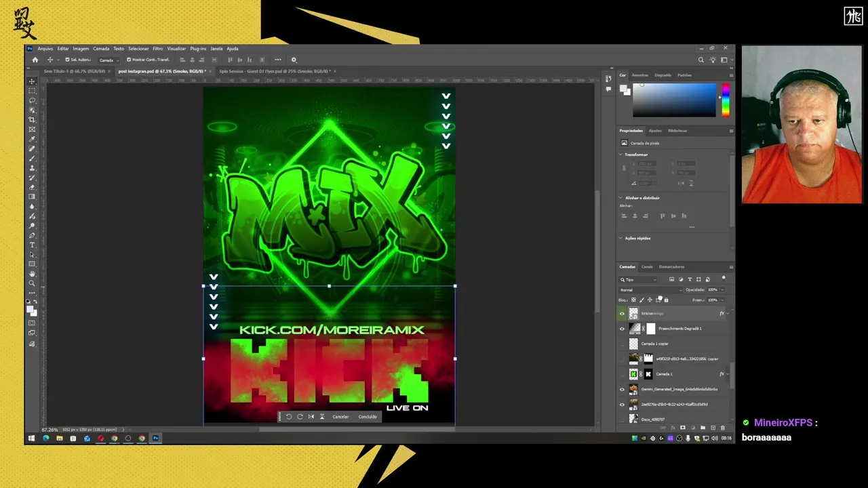Click the new group folder icon

703,428
